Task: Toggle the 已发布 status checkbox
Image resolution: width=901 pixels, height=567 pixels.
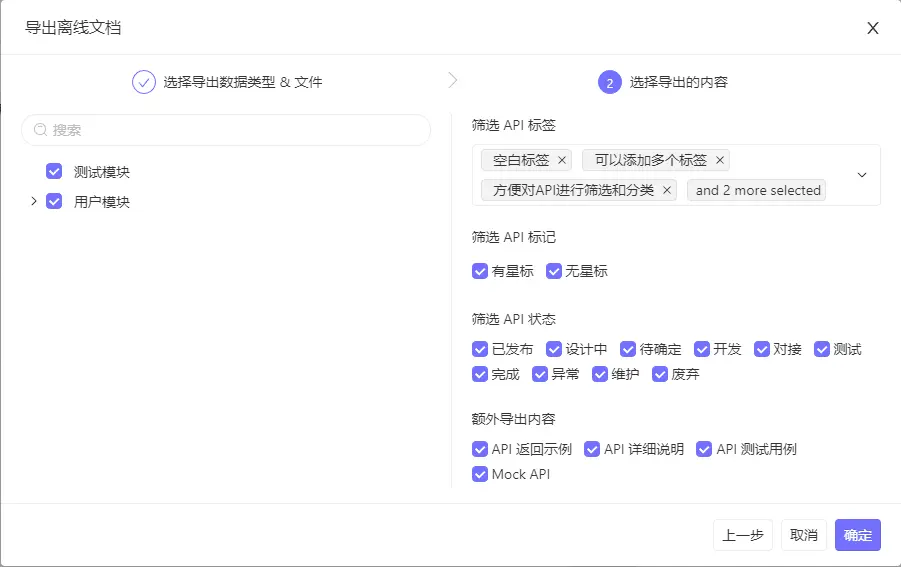Action: tap(480, 349)
